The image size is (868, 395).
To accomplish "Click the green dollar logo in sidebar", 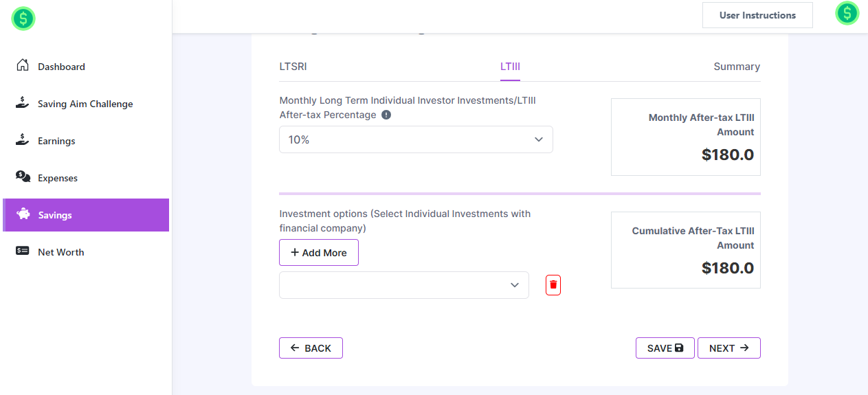I will click(x=23, y=19).
